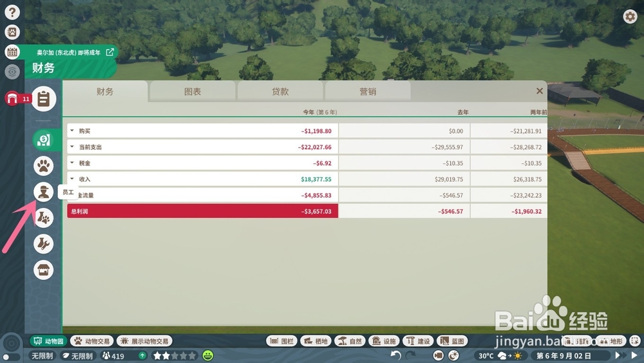
Task: Select the 动物园 bottom tab
Action: pyautogui.click(x=48, y=341)
